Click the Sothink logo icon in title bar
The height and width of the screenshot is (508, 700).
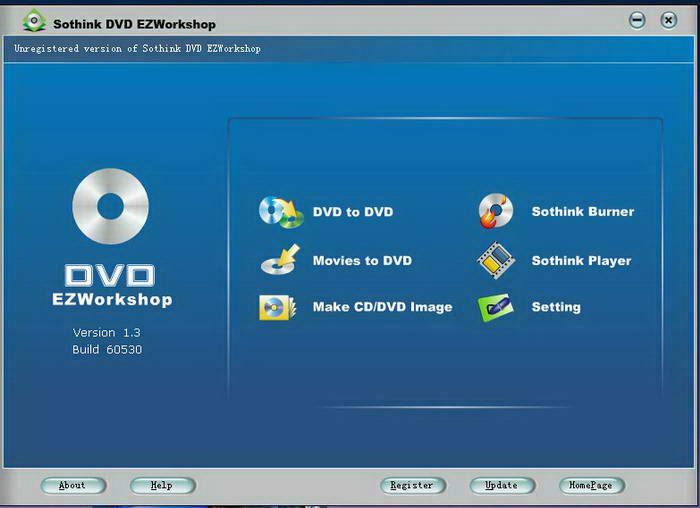pyautogui.click(x=34, y=21)
